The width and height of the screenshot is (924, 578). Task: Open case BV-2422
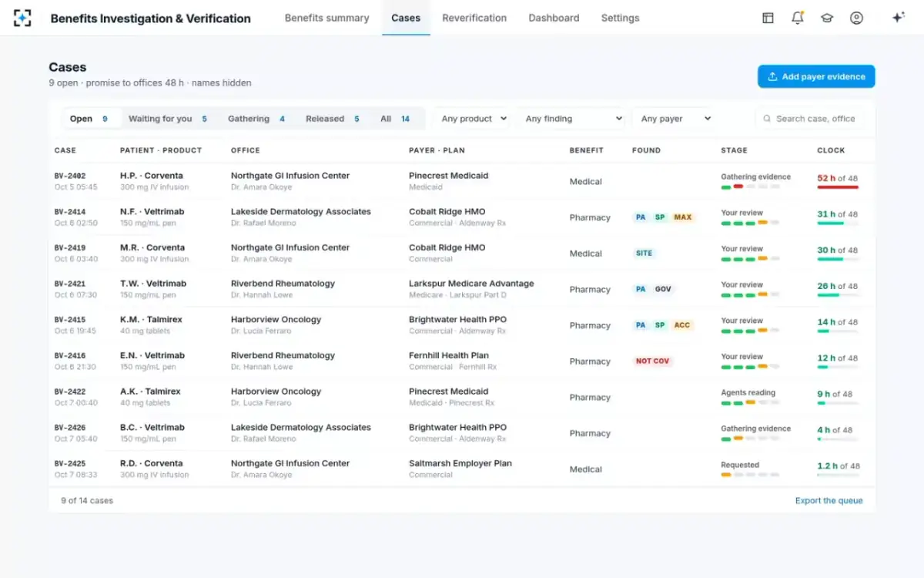click(x=461, y=398)
